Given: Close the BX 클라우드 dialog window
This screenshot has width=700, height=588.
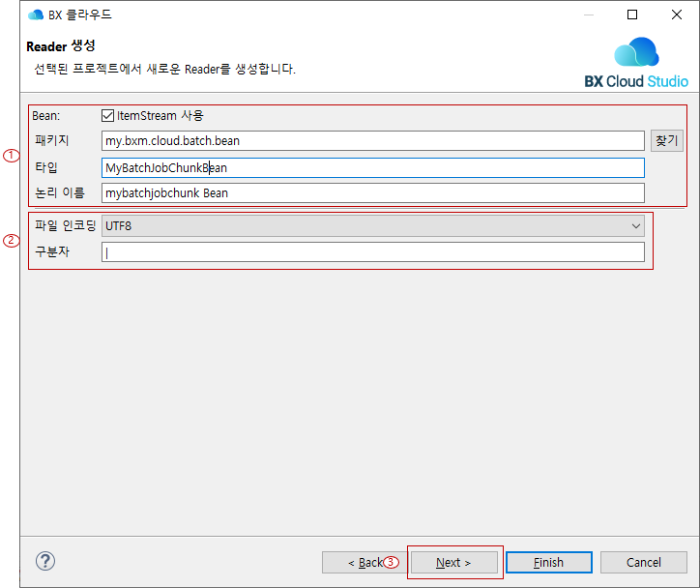Looking at the screenshot, I should coord(677,15).
